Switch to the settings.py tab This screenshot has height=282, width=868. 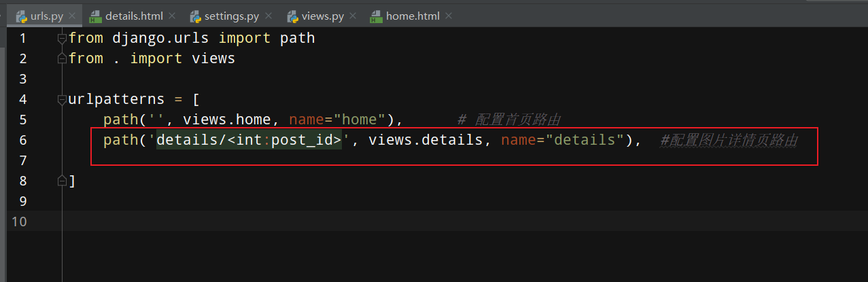click(x=232, y=15)
